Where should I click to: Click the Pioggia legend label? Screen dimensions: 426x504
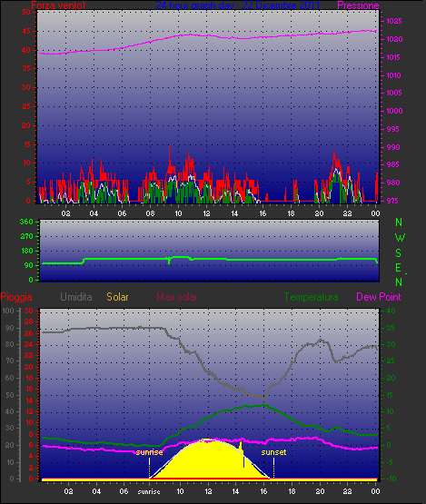click(x=16, y=297)
